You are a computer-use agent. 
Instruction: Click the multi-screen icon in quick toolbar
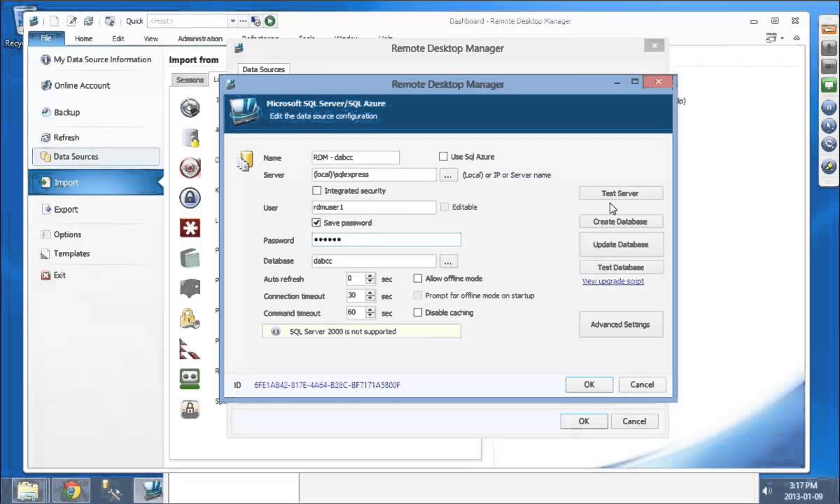click(110, 22)
